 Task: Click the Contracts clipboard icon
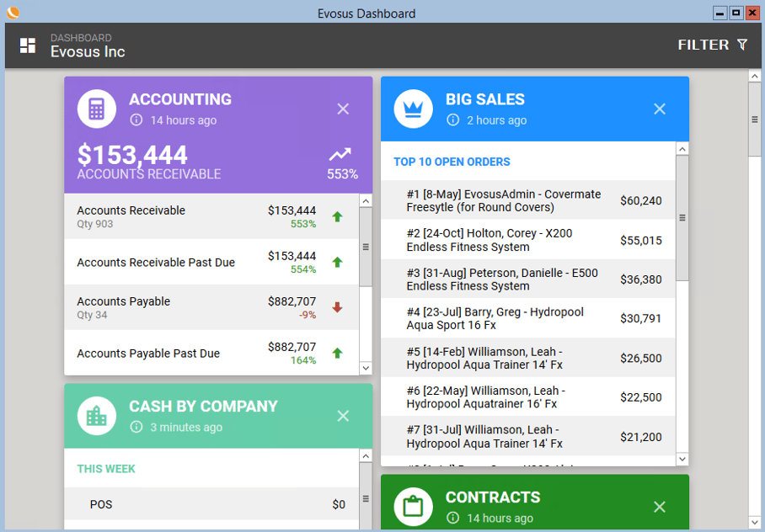(x=413, y=507)
